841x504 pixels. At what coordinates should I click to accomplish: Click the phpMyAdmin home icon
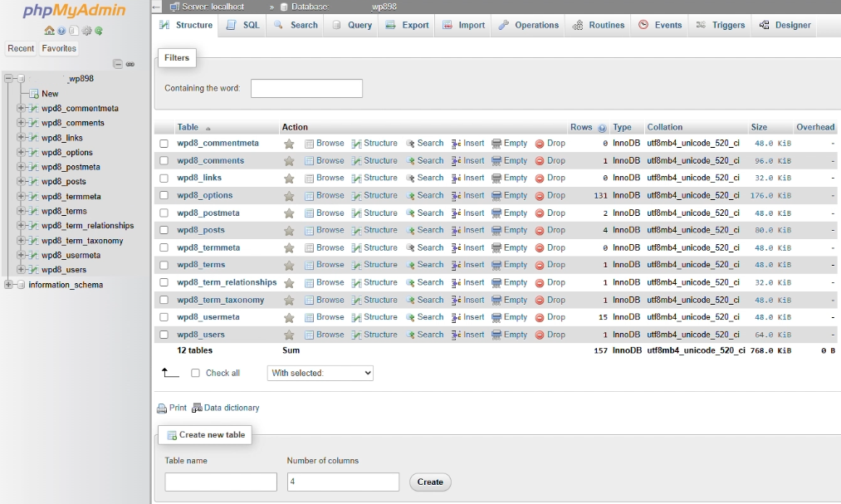tap(50, 30)
